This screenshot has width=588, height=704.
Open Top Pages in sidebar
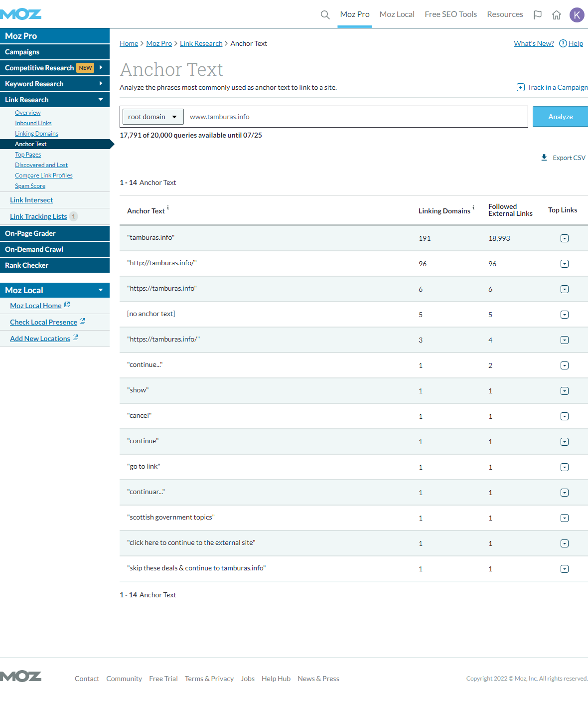tap(28, 155)
